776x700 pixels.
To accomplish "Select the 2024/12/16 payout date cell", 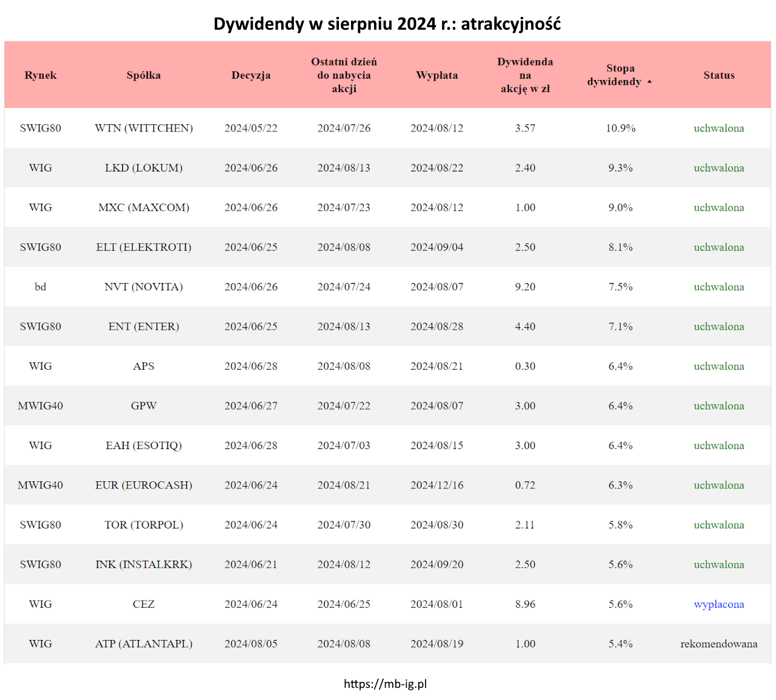I will click(x=436, y=485).
